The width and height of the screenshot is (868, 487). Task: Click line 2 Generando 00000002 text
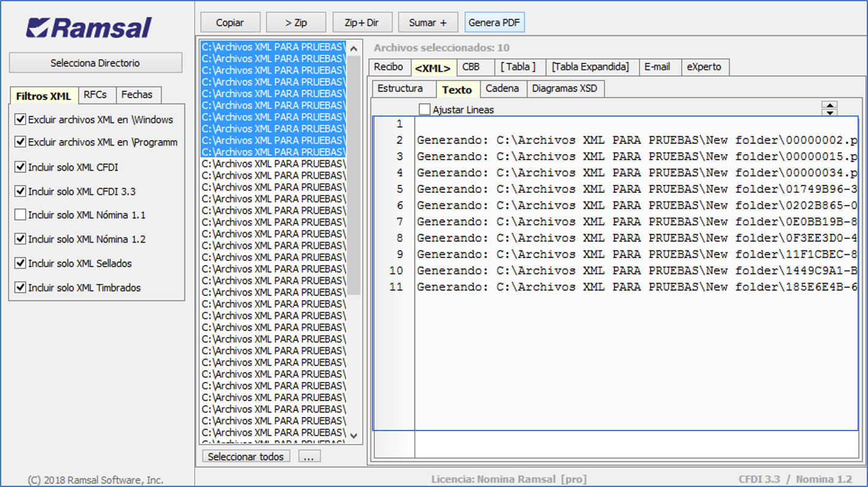tap(637, 140)
